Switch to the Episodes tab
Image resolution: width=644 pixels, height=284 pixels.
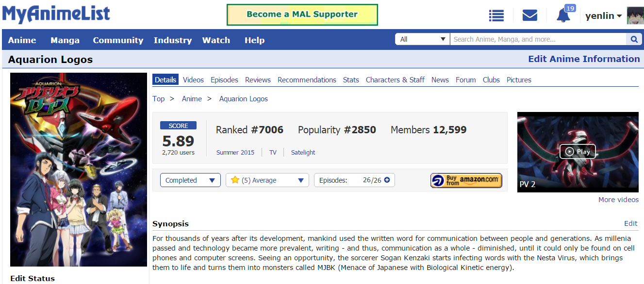(224, 80)
